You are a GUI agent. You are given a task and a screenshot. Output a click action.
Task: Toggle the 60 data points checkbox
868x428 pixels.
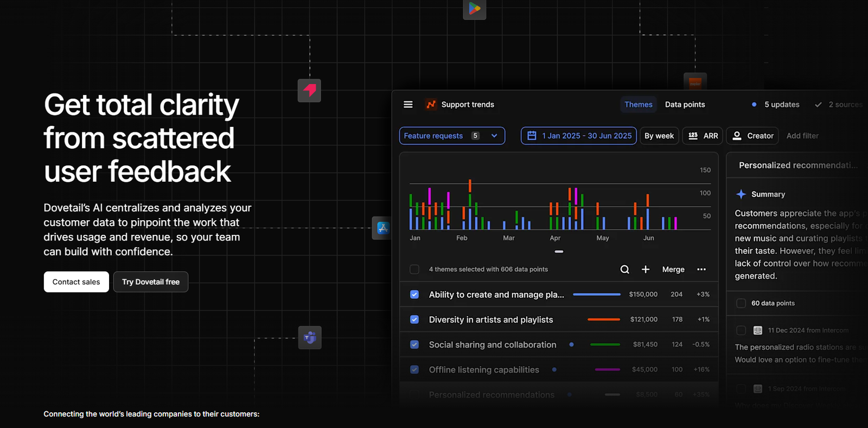click(x=741, y=303)
